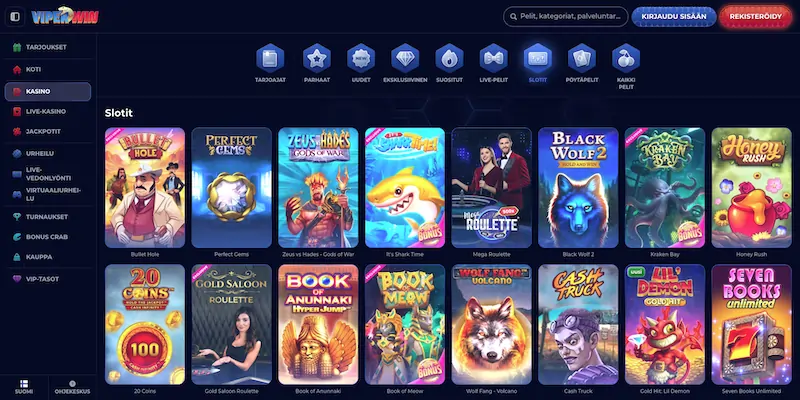Open the Kaikki pelit cherry icon
This screenshot has width=800, height=400.
626,58
